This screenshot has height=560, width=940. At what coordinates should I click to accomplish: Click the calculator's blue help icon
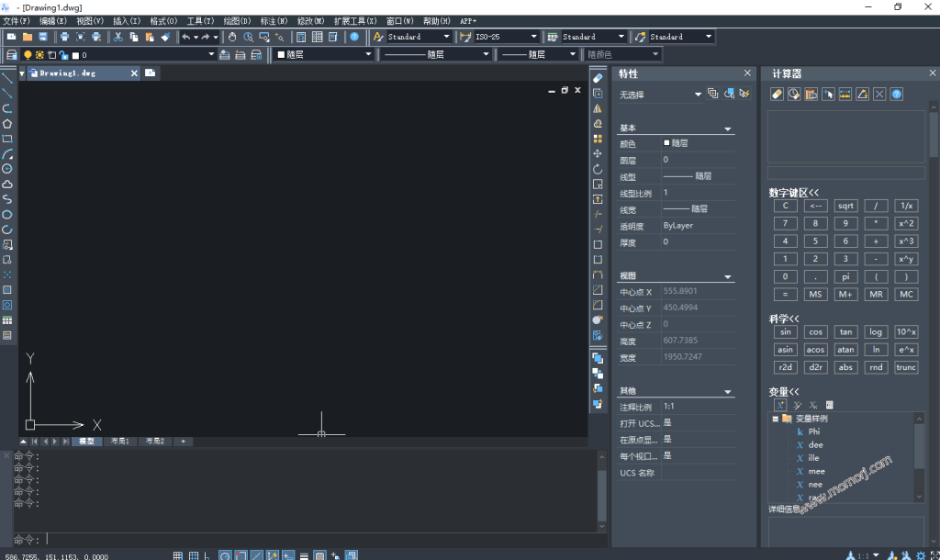point(896,94)
